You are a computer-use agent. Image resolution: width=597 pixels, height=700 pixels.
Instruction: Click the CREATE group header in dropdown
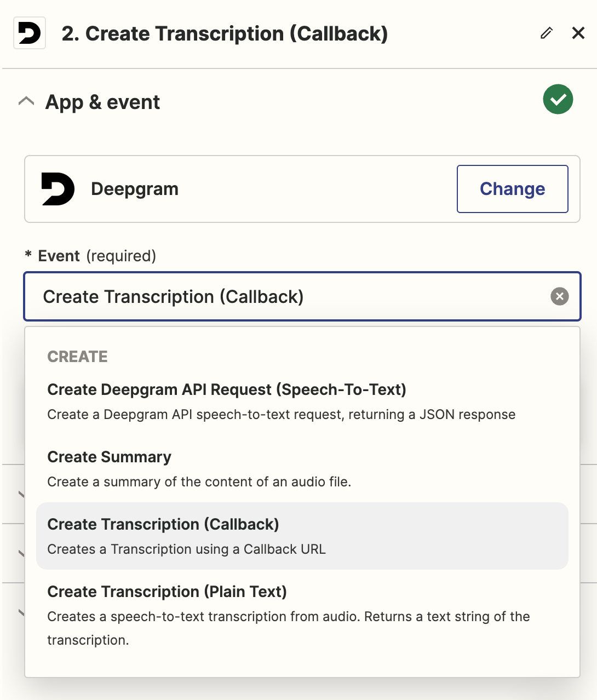(x=78, y=357)
